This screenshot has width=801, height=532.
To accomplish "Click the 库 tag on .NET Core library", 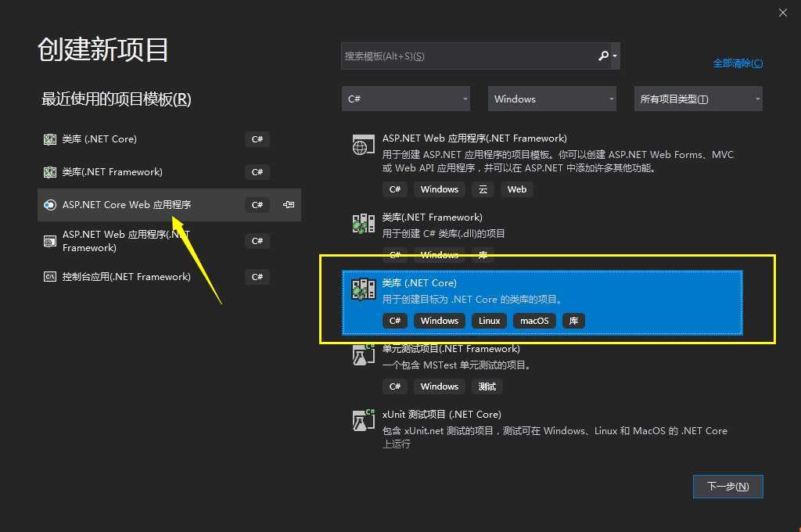I will click(x=573, y=321).
